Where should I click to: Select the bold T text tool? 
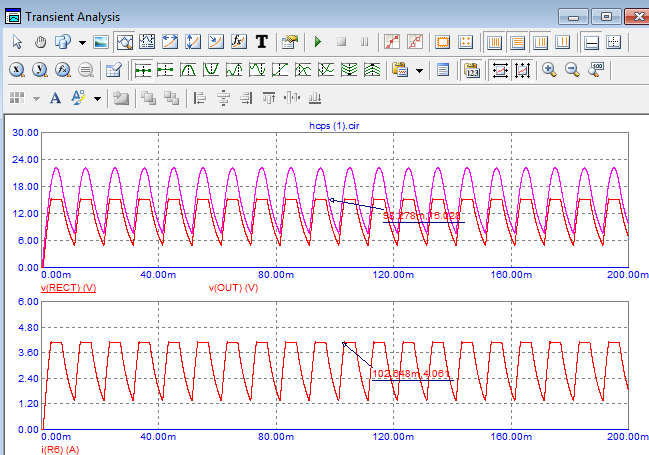(x=262, y=42)
